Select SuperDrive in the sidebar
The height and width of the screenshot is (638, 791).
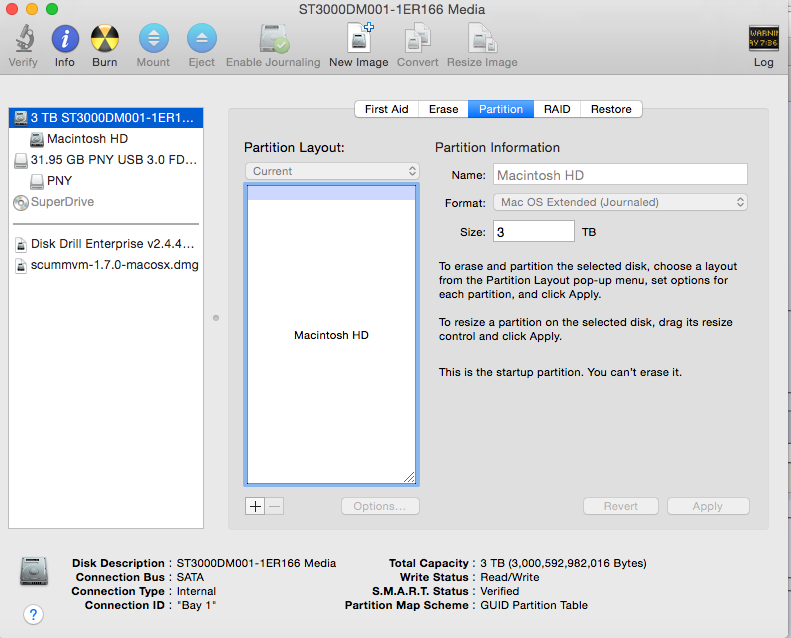(106, 202)
